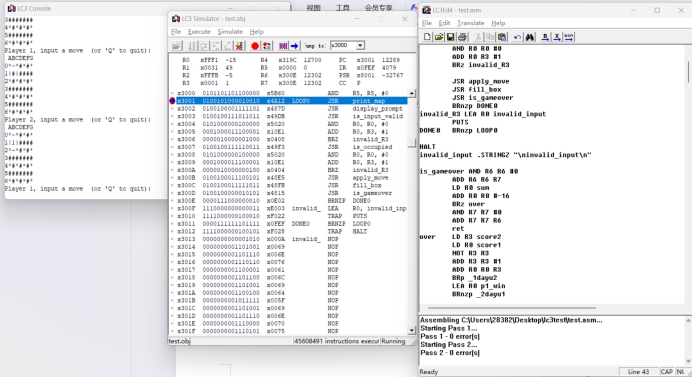
Task: Click the LC3Edit horizontal scrollbar thumb
Action: point(512,308)
